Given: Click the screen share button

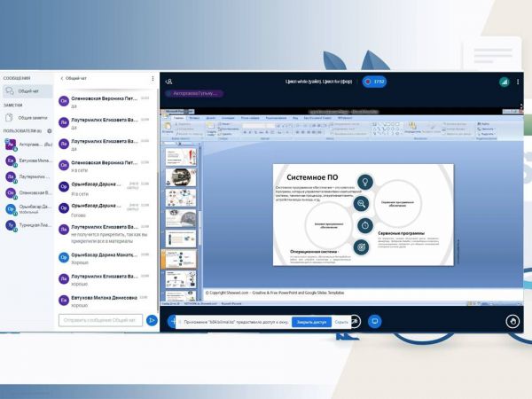Looking at the screenshot, I should pyautogui.click(x=375, y=321).
